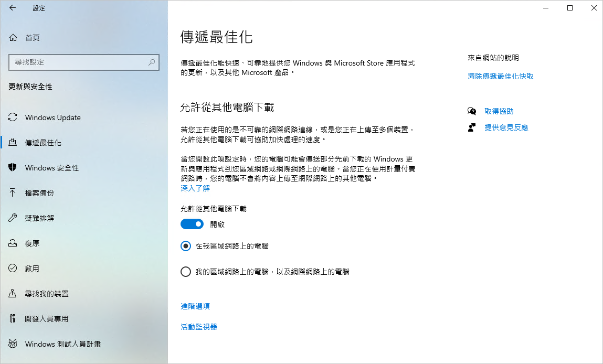Open the 進階選項 link
Screen dimensions: 603x364
pyautogui.click(x=195, y=306)
